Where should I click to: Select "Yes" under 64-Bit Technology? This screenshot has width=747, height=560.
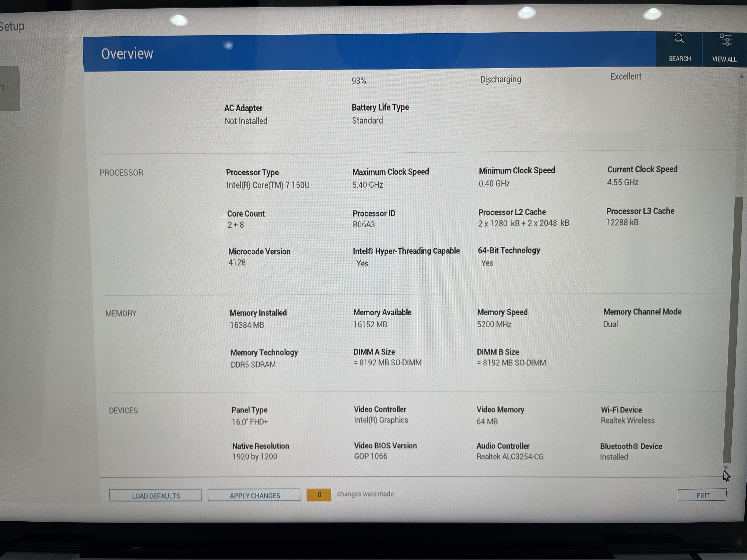[x=487, y=263]
